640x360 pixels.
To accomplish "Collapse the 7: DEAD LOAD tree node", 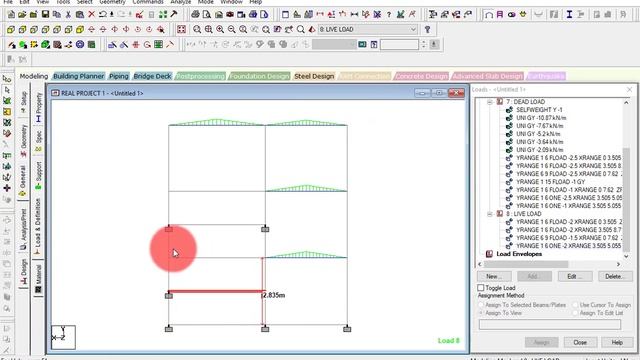I will (490, 102).
